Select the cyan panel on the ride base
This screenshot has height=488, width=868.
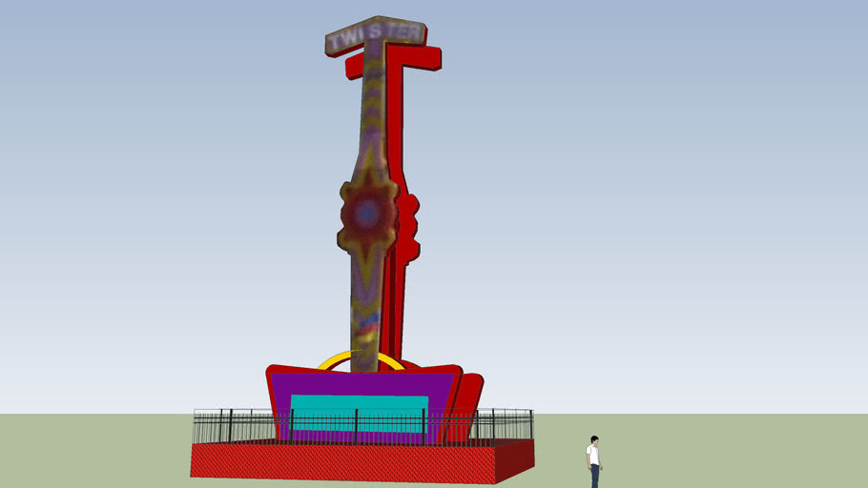coord(360,414)
